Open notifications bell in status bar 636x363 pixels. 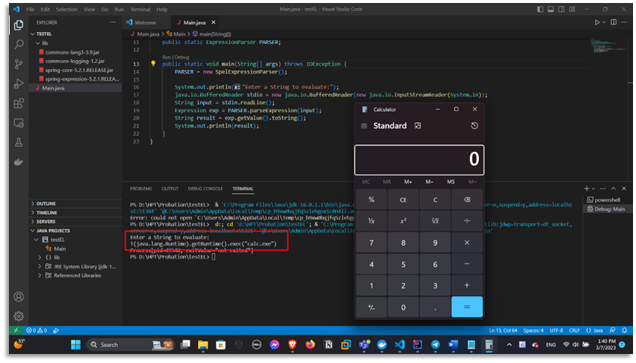tap(625, 331)
